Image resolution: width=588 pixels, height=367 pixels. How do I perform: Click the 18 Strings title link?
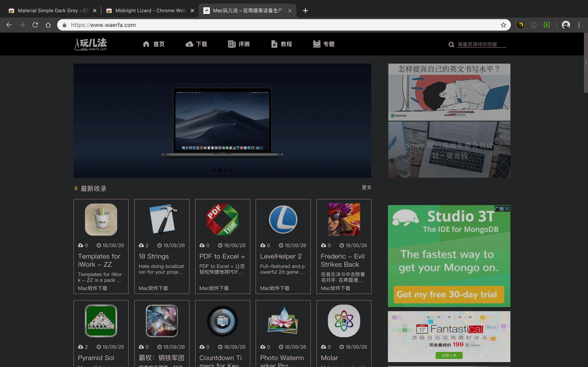pos(154,256)
